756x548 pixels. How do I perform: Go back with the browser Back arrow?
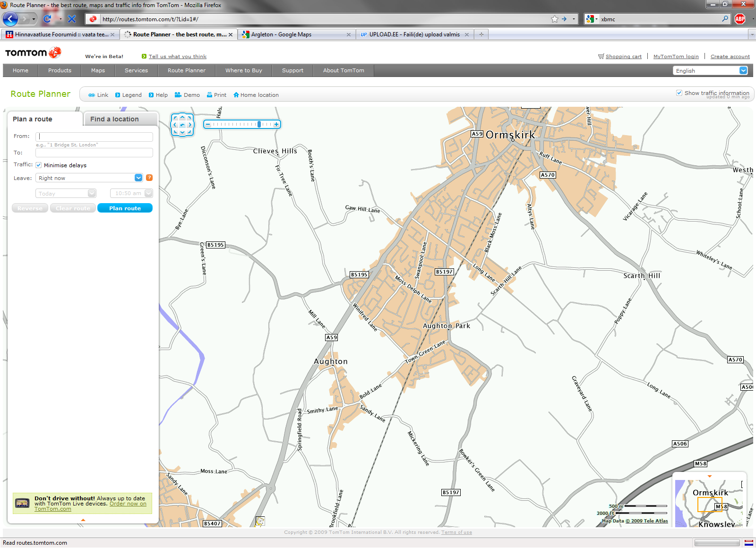(x=10, y=19)
